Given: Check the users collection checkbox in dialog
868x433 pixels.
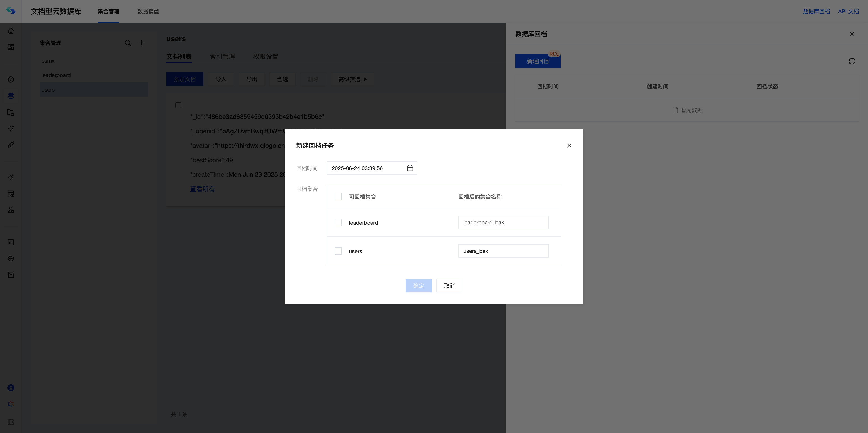Looking at the screenshot, I should point(338,251).
